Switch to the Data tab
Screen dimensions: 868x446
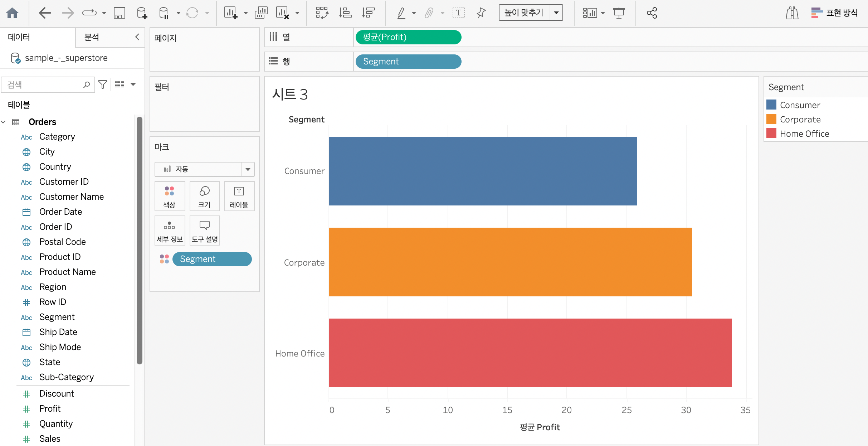click(x=19, y=37)
